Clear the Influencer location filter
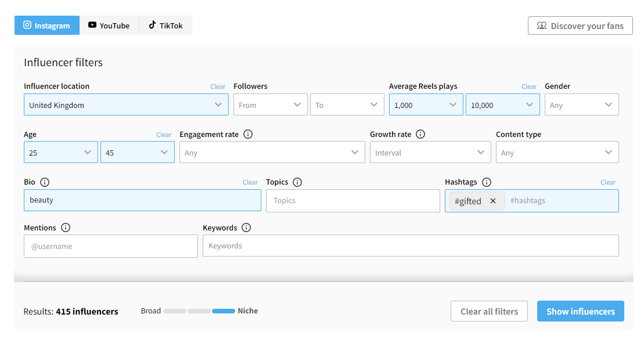This screenshot has width=644, height=343. pyautogui.click(x=218, y=86)
